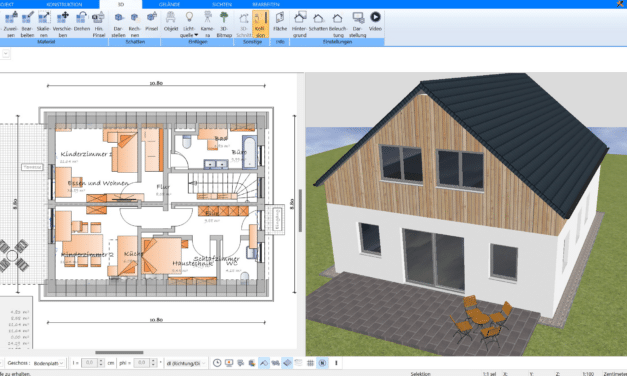
Task: Click the Schlafzimmer room label
Action: point(216,258)
